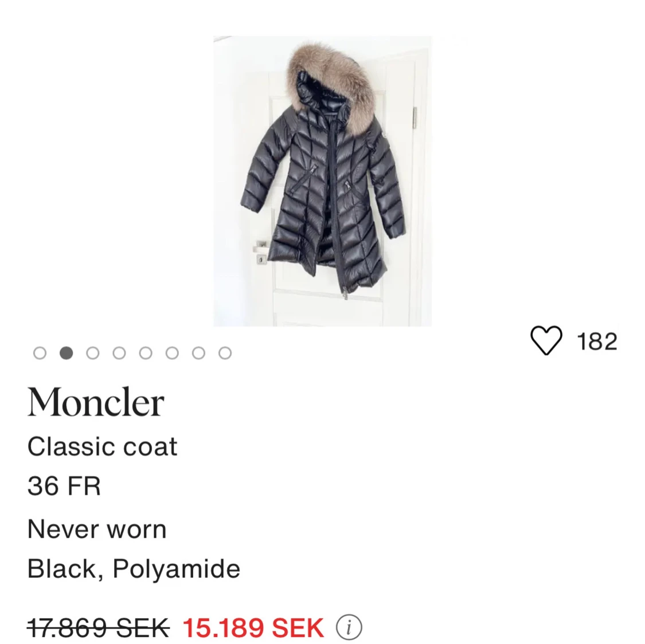Open price info icon next to 15.189 SEK

pos(349,627)
